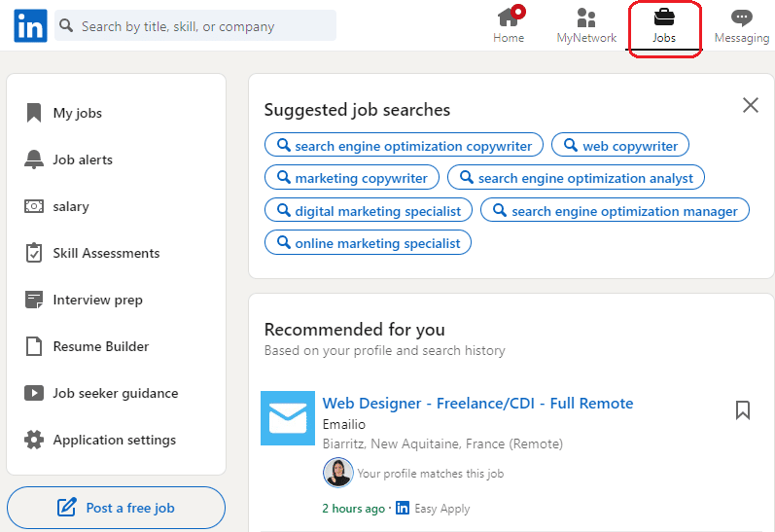Viewport: 775px width, 532px height.
Task: Open Job alerts bell item
Action: 69,160
